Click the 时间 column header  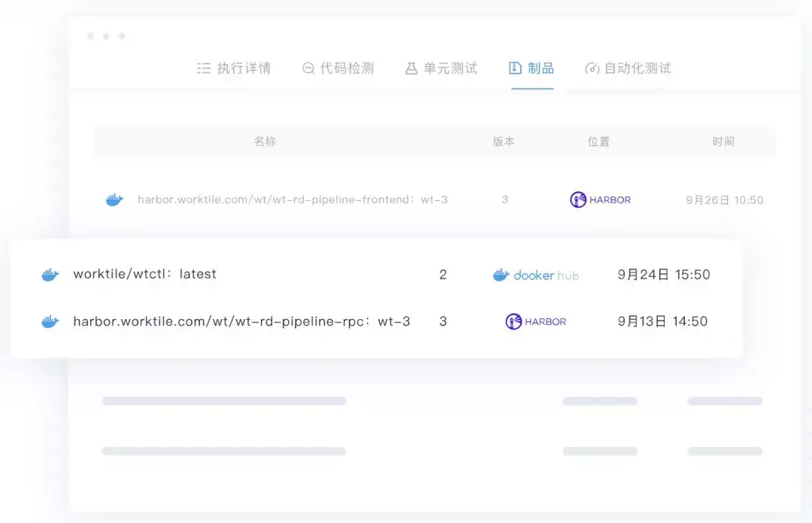click(x=723, y=141)
